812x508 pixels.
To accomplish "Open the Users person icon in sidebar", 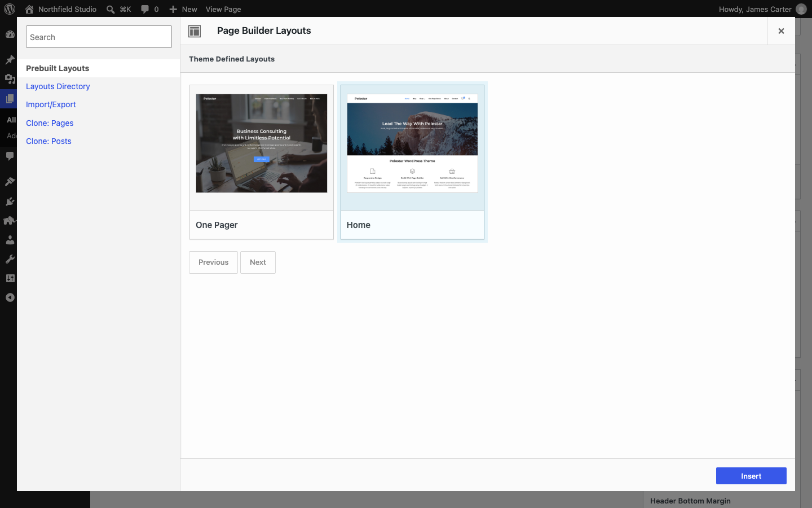I will [x=10, y=240].
